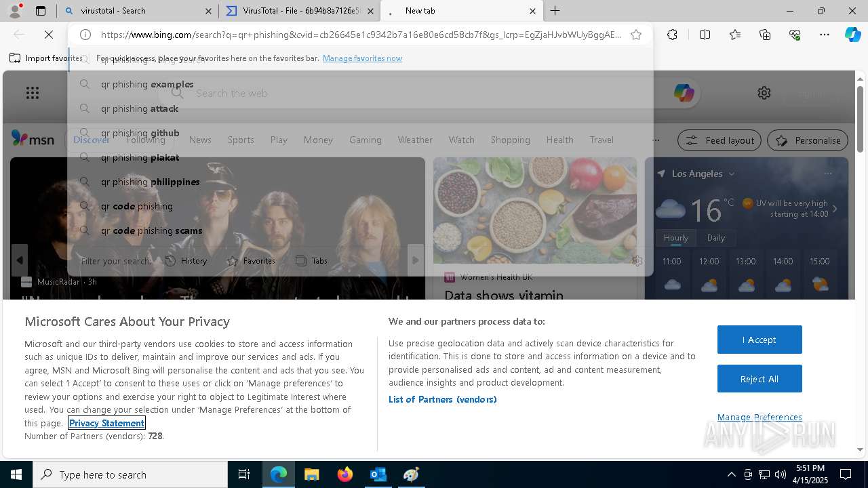Open the Edge profile icon

pyautogui.click(x=15, y=11)
